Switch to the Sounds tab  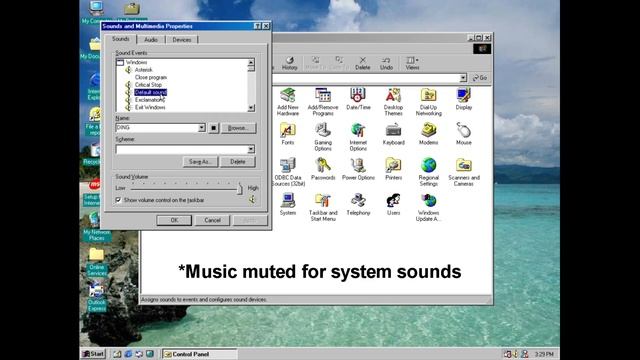tap(120, 39)
